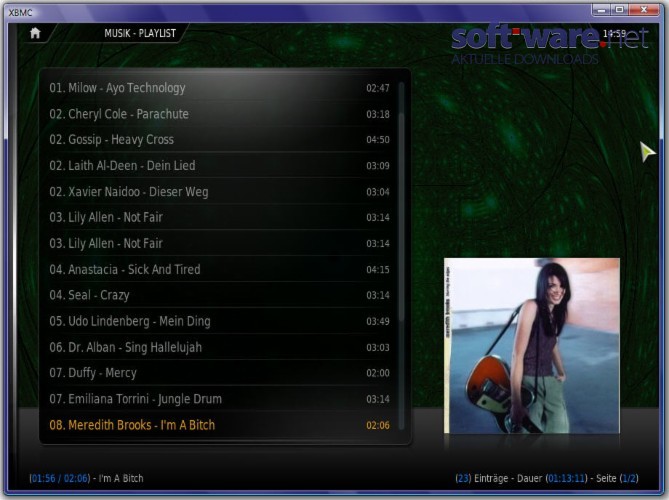Image resolution: width=669 pixels, height=500 pixels.
Task: Select Gossip - Heavy Cross track
Action: [219, 140]
